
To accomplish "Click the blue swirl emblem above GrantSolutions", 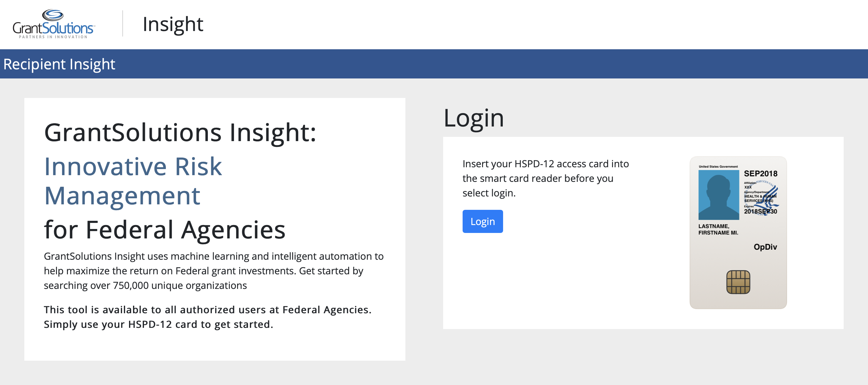I will click(x=53, y=15).
